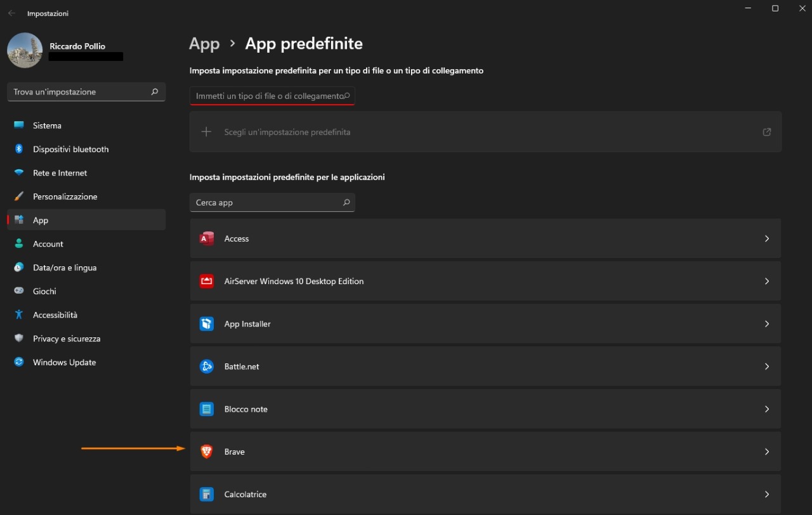Open App Installer defaults
Viewport: 812px width, 515px height.
pyautogui.click(x=485, y=323)
